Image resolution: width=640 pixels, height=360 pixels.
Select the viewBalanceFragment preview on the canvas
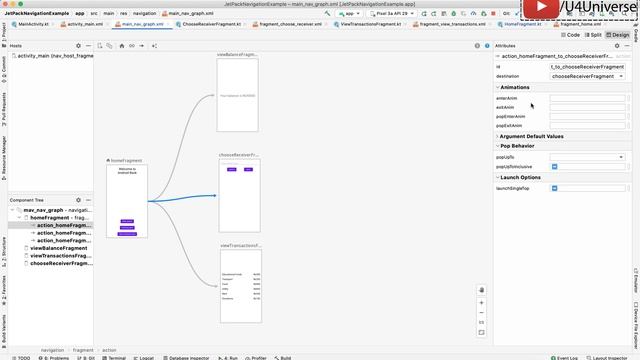(238, 95)
